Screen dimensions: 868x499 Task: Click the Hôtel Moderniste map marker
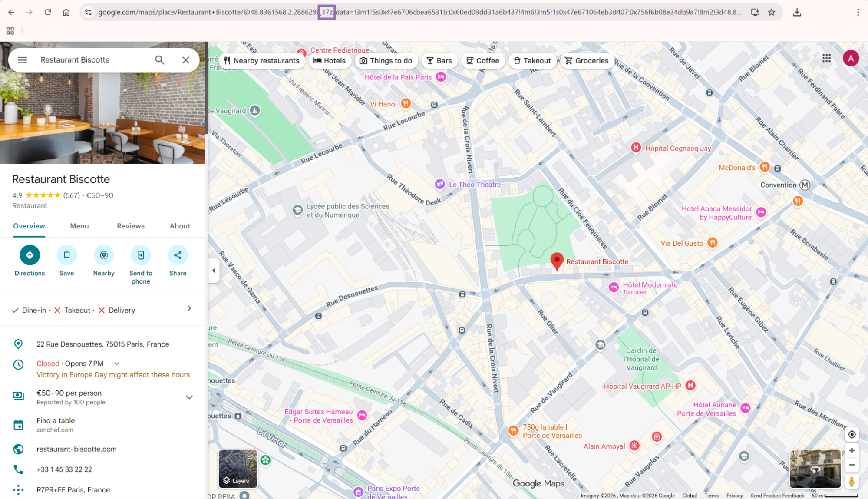613,288
